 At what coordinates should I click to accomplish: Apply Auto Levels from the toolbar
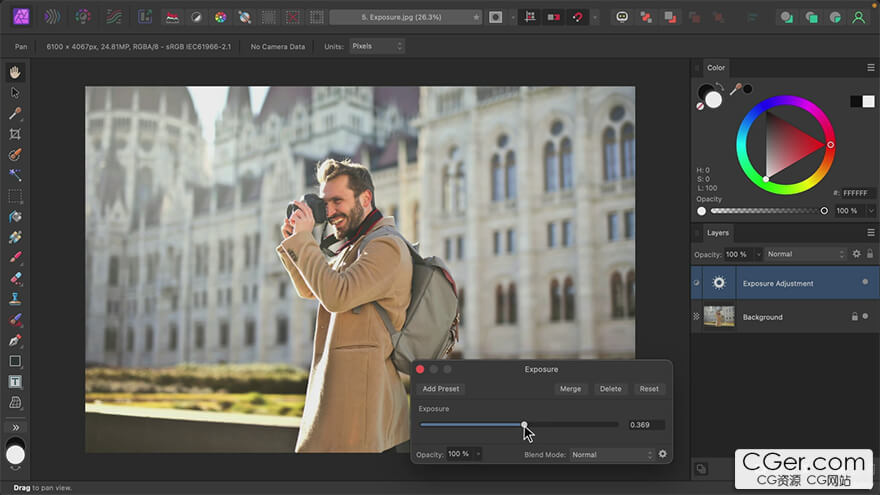172,17
